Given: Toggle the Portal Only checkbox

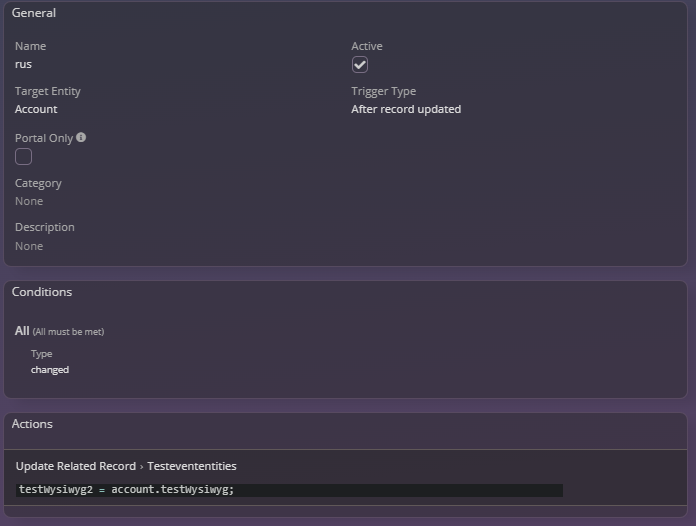Looking at the screenshot, I should 23,156.
